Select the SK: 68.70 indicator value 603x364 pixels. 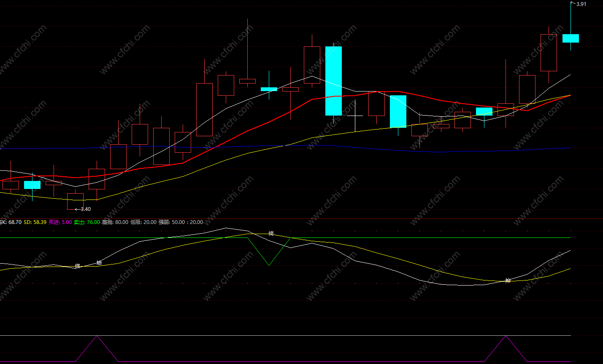point(11,222)
